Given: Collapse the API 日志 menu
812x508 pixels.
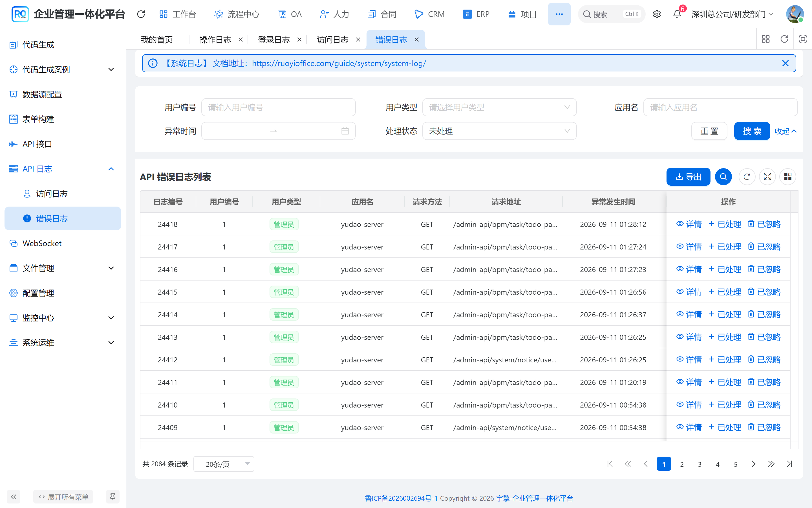Looking at the screenshot, I should [63, 169].
